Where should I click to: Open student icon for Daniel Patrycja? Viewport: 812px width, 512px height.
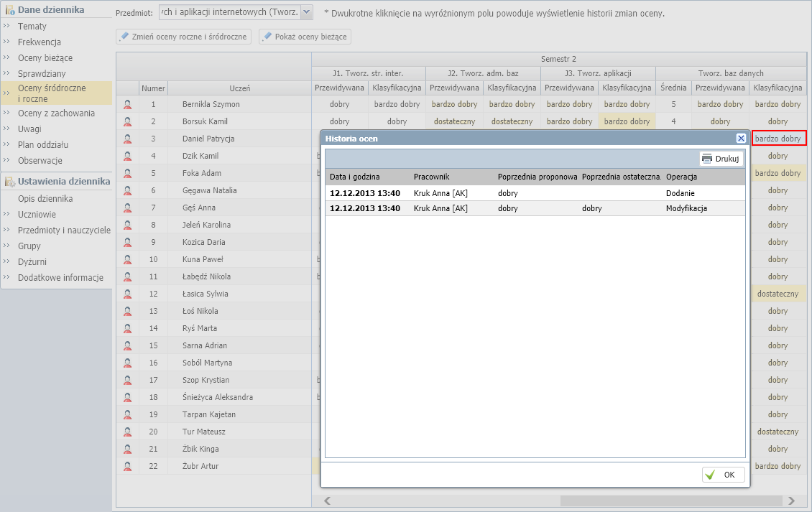tap(127, 139)
